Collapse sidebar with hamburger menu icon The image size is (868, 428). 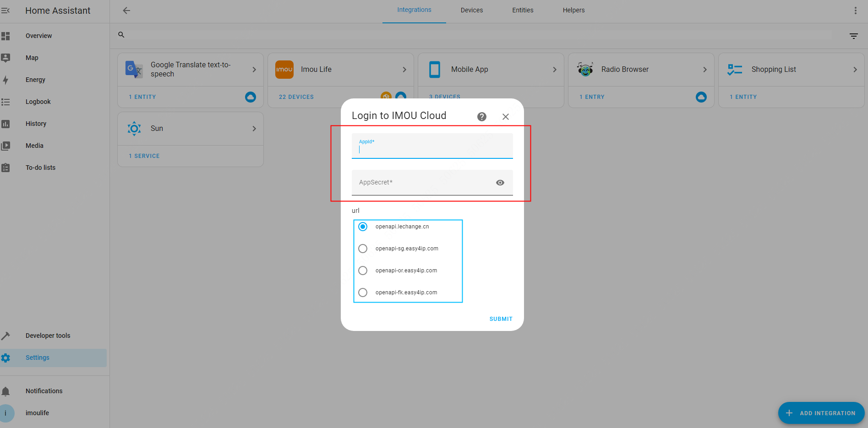coord(5,11)
